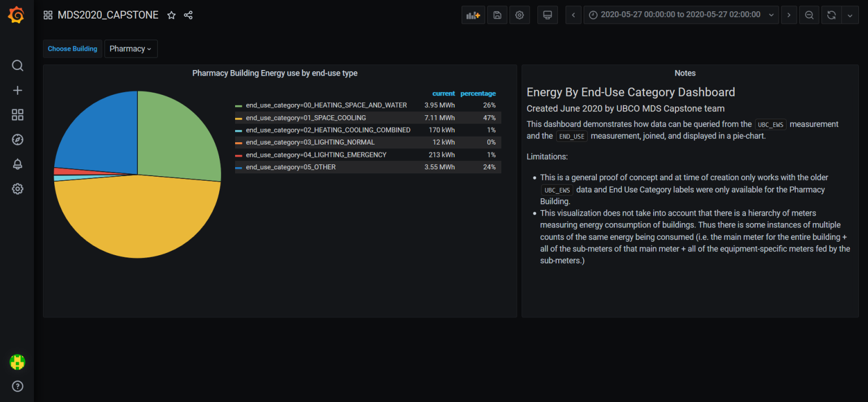
Task: Click the MDS2020_CAPSTONE dashboard title
Action: tap(108, 15)
